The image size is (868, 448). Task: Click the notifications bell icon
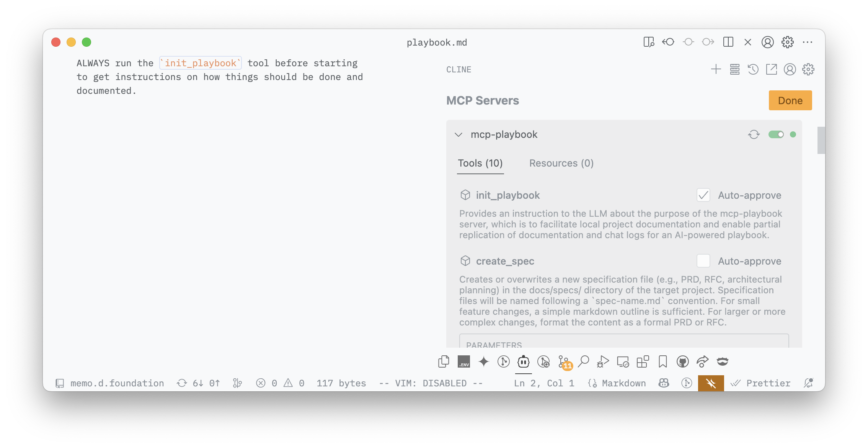pos(808,383)
